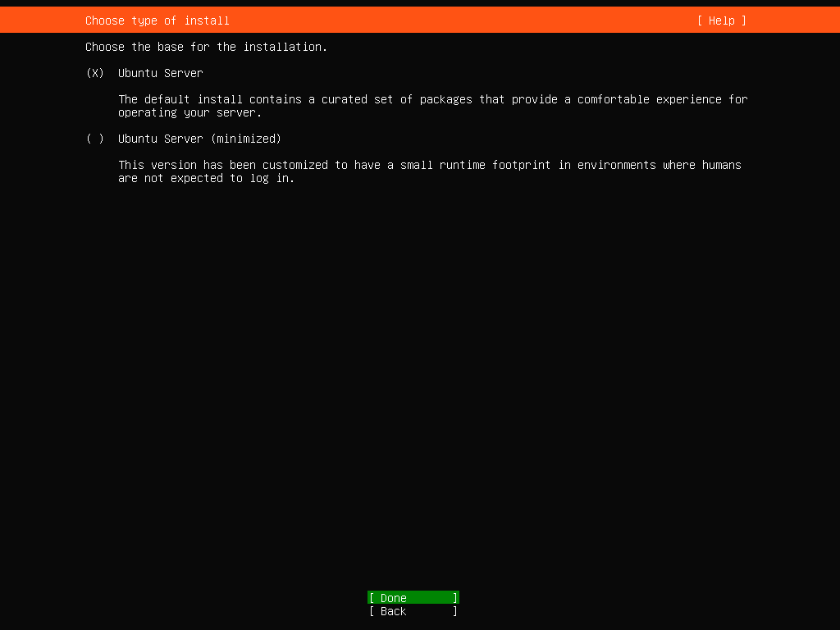Click the Back button
This screenshot has width=840, height=630.
(x=413, y=610)
